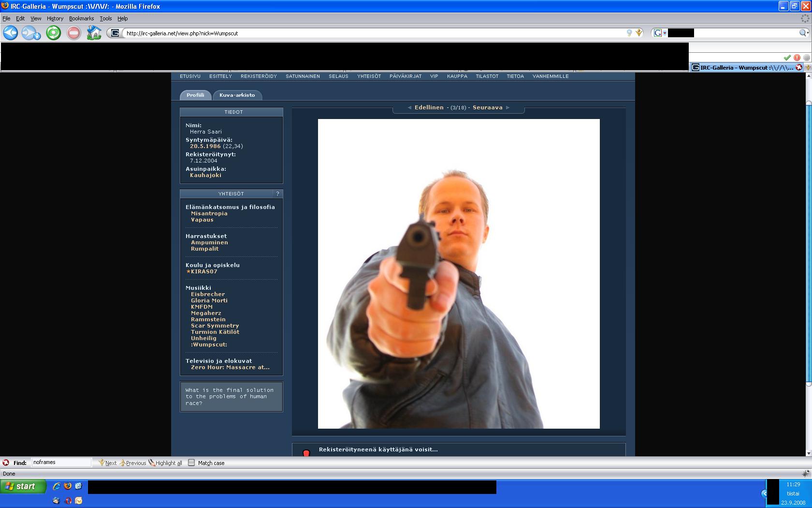Viewport: 812px width, 508px height.
Task: Go back with the blue Back arrow
Action: click(11, 33)
